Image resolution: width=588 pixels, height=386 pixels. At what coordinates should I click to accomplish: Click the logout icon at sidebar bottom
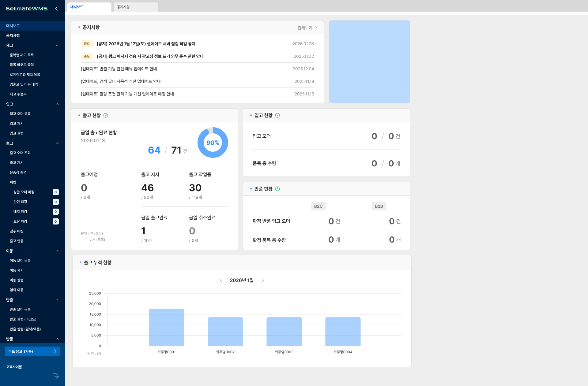(55, 376)
